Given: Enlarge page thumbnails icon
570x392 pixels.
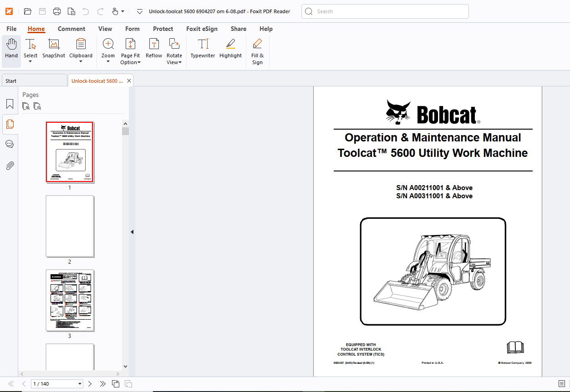Looking at the screenshot, I should (x=26, y=106).
